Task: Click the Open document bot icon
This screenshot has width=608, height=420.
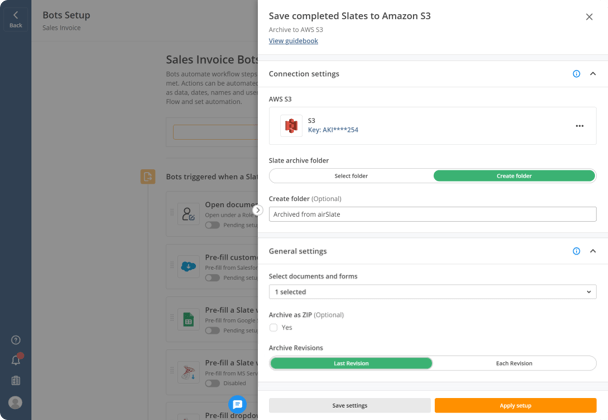Action: (188, 214)
